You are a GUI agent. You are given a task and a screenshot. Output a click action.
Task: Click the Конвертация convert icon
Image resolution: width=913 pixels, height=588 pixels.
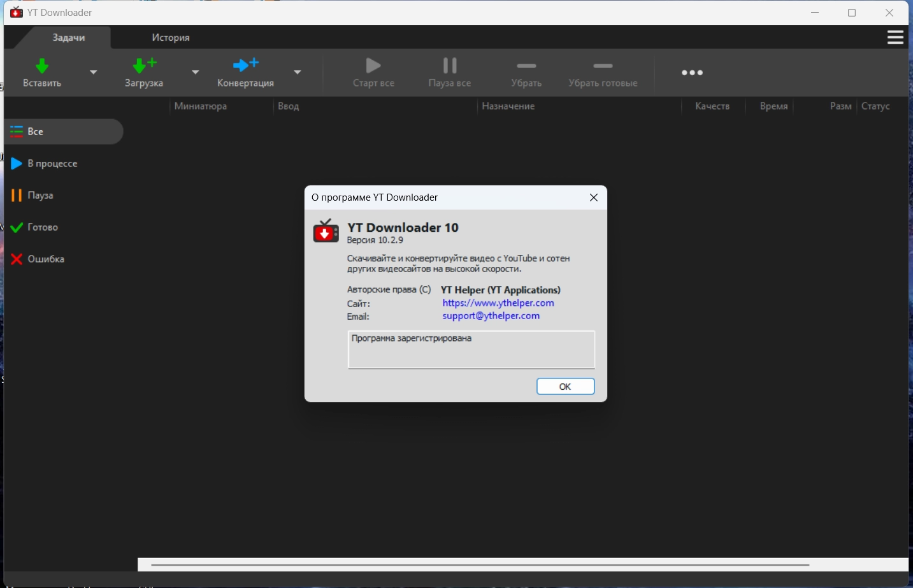pyautogui.click(x=246, y=65)
